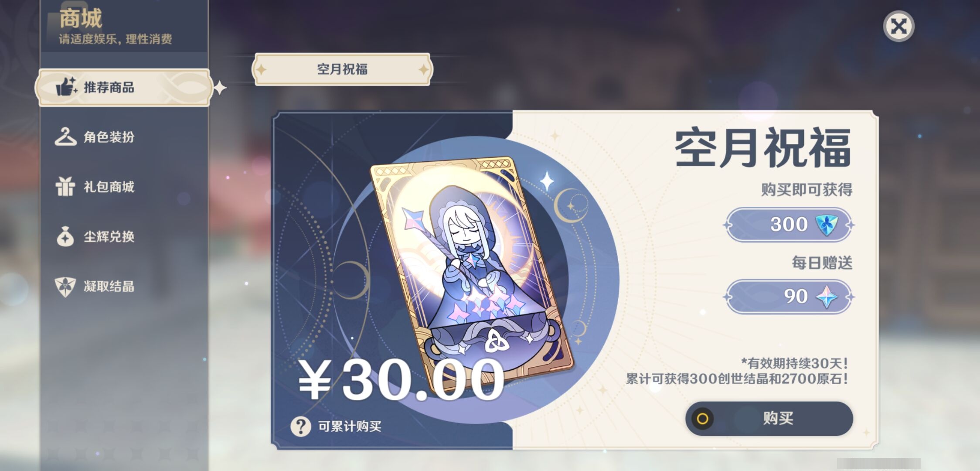
Task: Click the crystal shield 凝取结晶 icon
Action: click(65, 287)
